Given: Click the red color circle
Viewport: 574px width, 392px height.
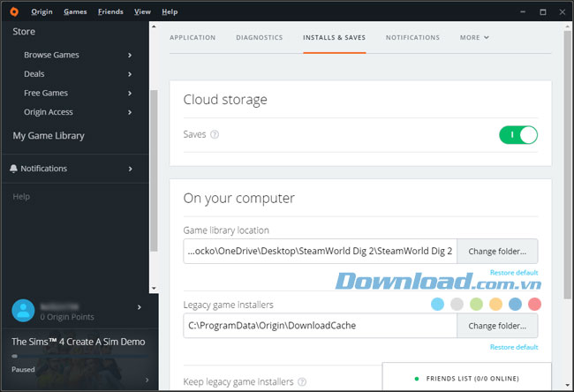Looking at the screenshot, I should (533, 305).
